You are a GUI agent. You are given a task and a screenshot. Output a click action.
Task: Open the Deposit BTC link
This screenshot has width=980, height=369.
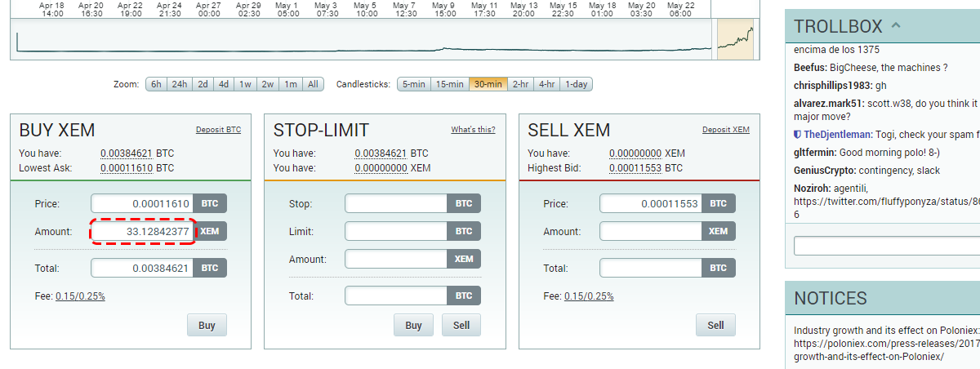click(218, 130)
